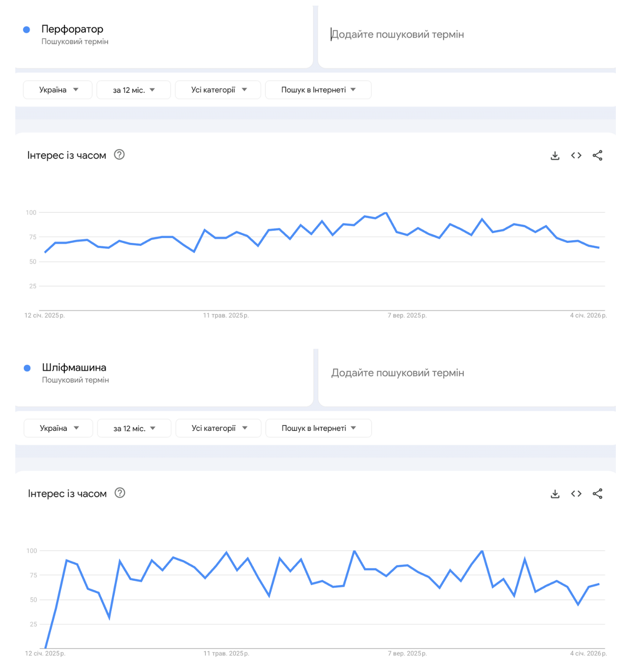Share the Шліфмашина interest chart
The height and width of the screenshot is (672, 630).
[598, 494]
